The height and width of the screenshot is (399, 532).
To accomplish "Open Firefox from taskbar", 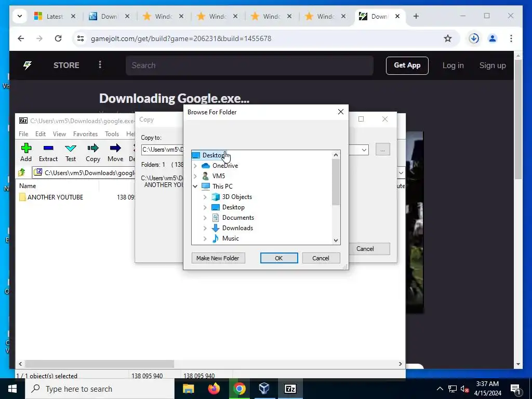I will pyautogui.click(x=214, y=389).
